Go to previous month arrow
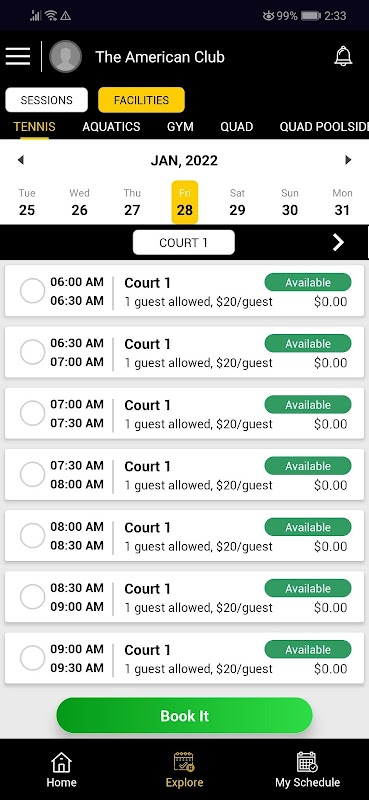The image size is (369, 800). pos(20,160)
